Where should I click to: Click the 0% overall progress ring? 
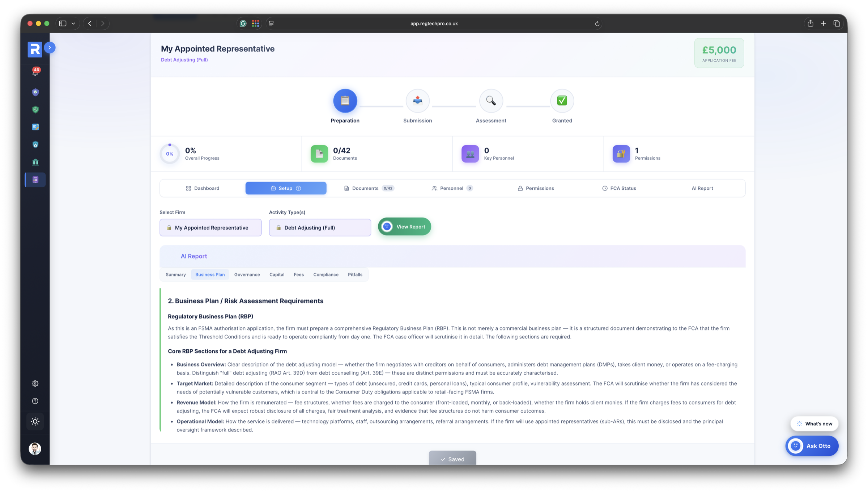pyautogui.click(x=170, y=154)
